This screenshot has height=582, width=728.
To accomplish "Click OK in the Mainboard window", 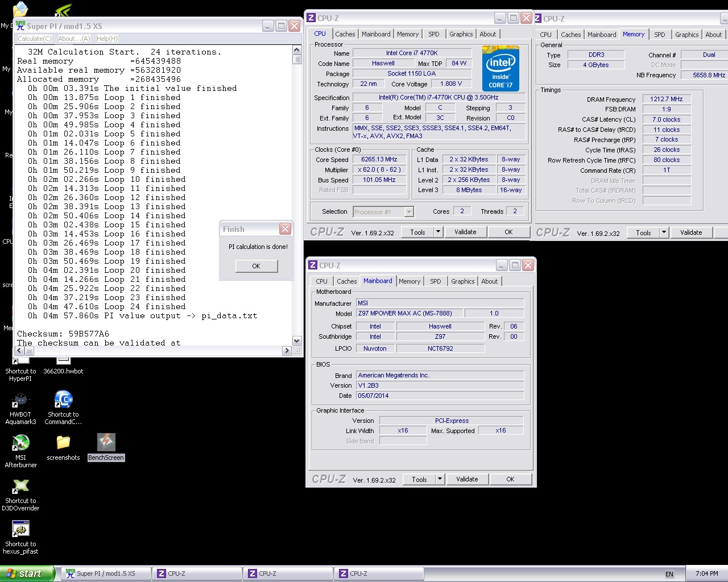I will pyautogui.click(x=510, y=479).
